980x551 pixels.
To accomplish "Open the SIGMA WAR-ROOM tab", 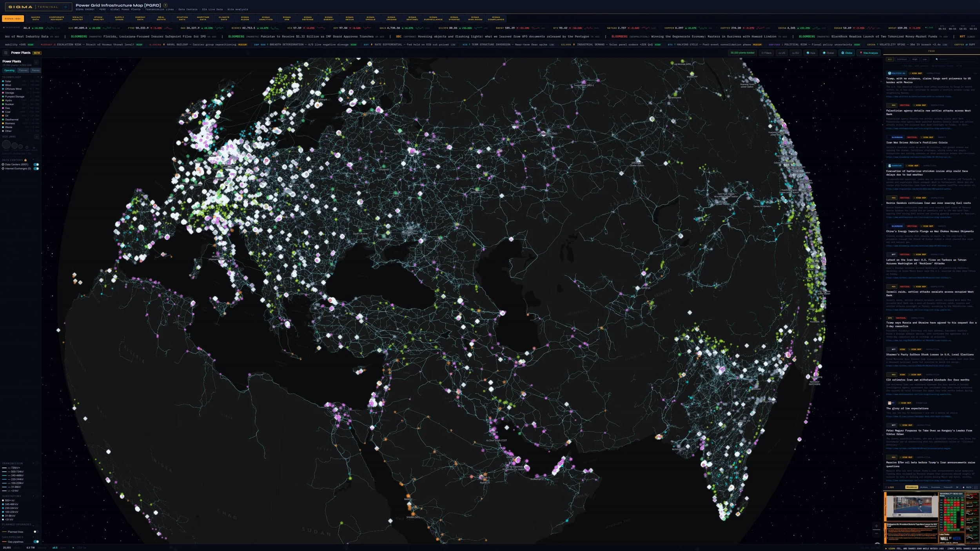I will [x=475, y=18].
